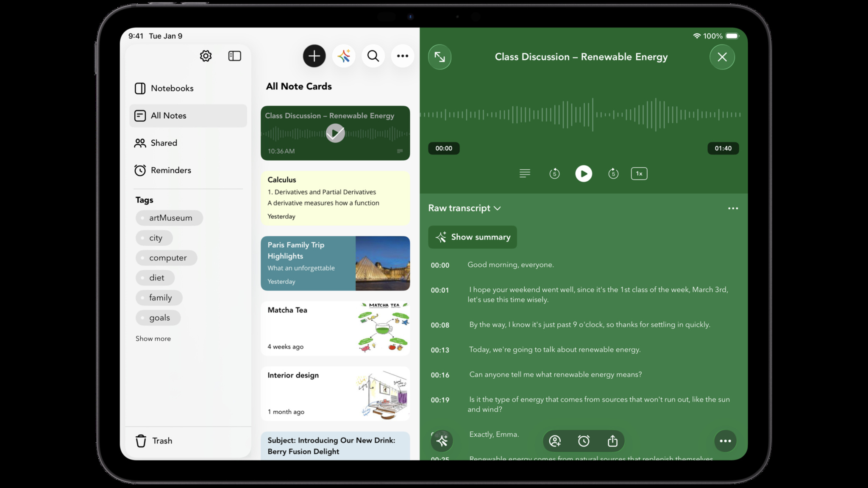Open the Paris Family Trip Highlights card
The height and width of the screenshot is (488, 868).
click(335, 263)
